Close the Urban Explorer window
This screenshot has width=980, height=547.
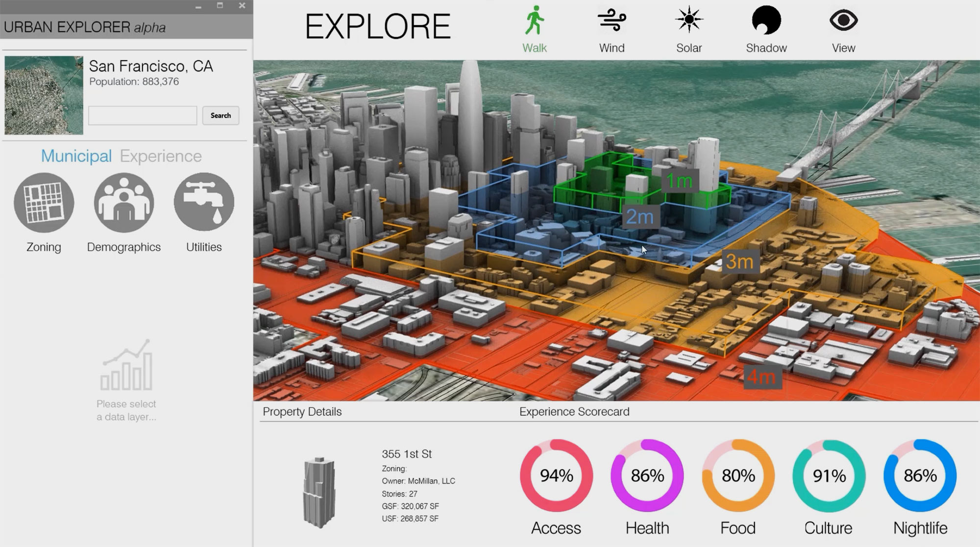coord(242,5)
